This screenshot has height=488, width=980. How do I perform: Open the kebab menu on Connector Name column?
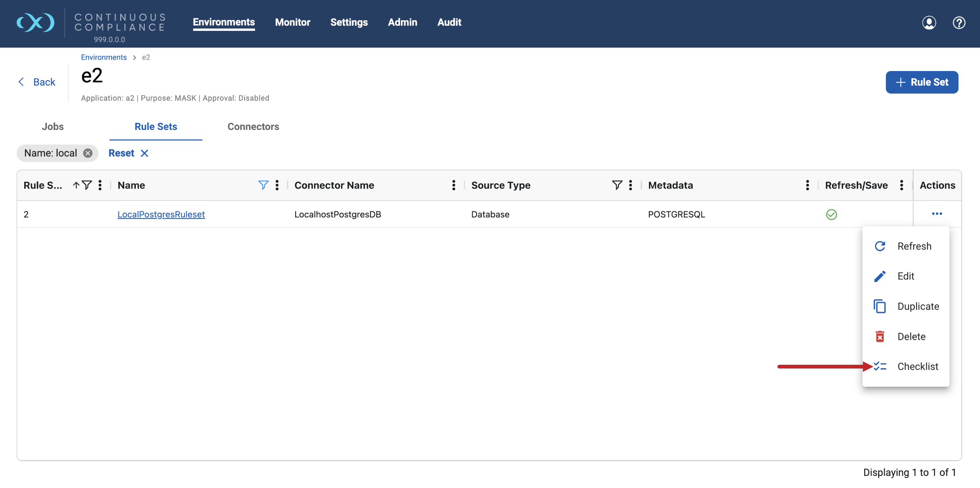coord(454,185)
